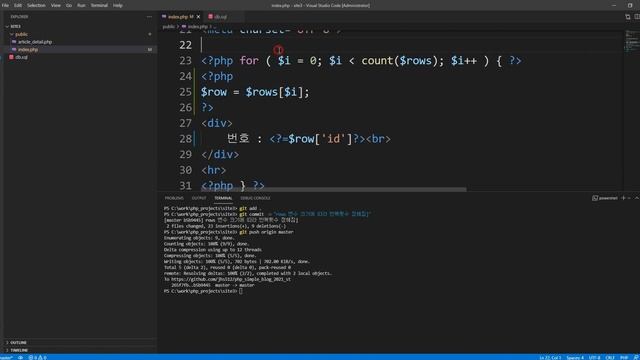Switch to the Problems panel tab
Image resolution: width=640 pixels, height=360 pixels.
coord(174,198)
